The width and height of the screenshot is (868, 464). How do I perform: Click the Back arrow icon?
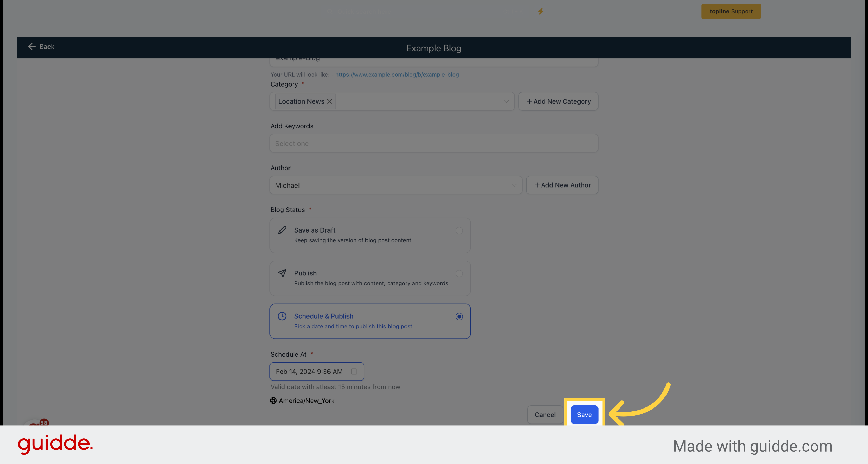click(x=32, y=47)
